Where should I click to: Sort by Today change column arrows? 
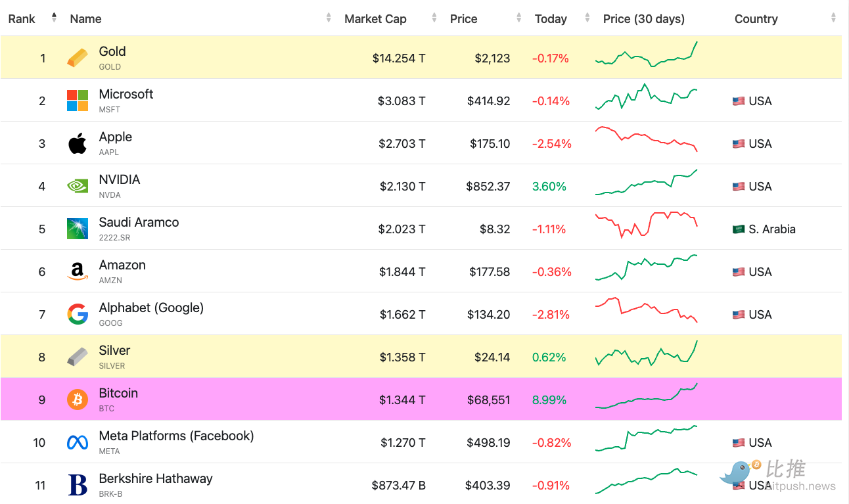pyautogui.click(x=587, y=18)
